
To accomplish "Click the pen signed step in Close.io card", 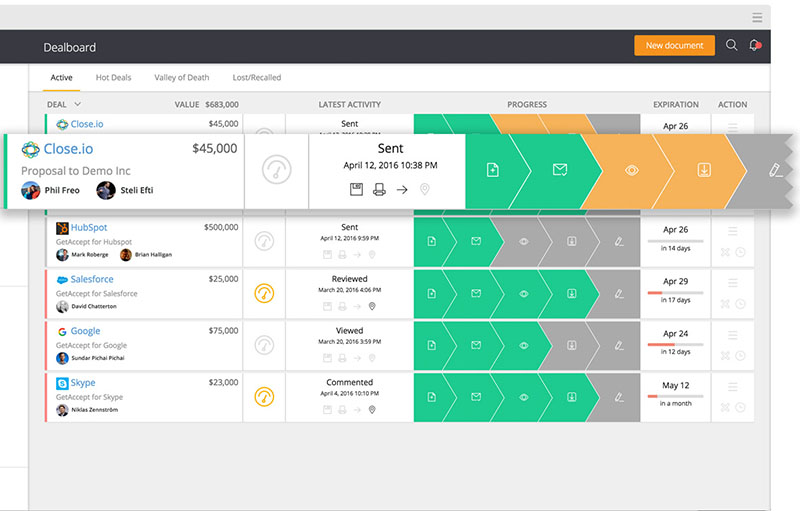I will tap(776, 170).
